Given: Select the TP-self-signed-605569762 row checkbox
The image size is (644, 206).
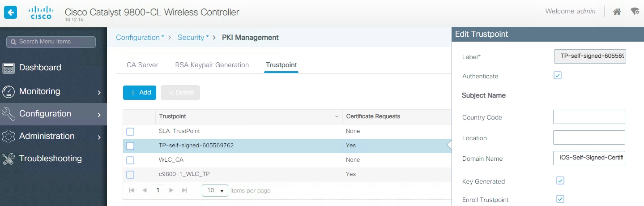Looking at the screenshot, I should [130, 146].
